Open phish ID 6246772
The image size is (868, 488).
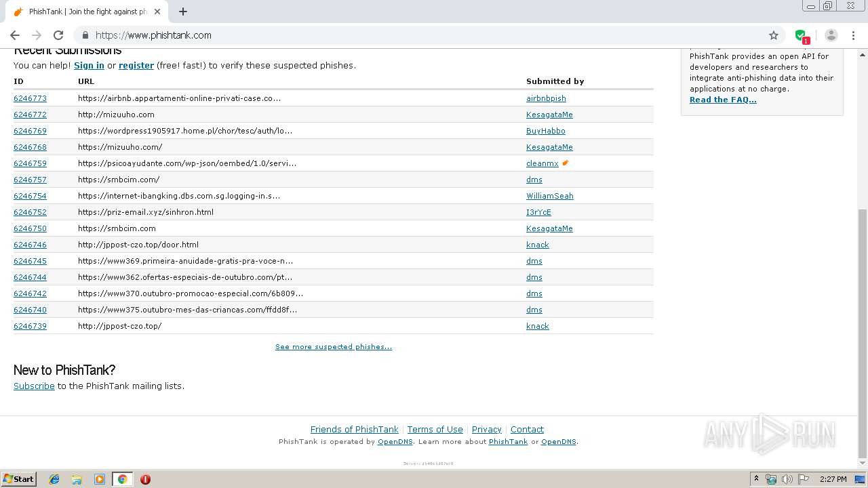(x=30, y=115)
